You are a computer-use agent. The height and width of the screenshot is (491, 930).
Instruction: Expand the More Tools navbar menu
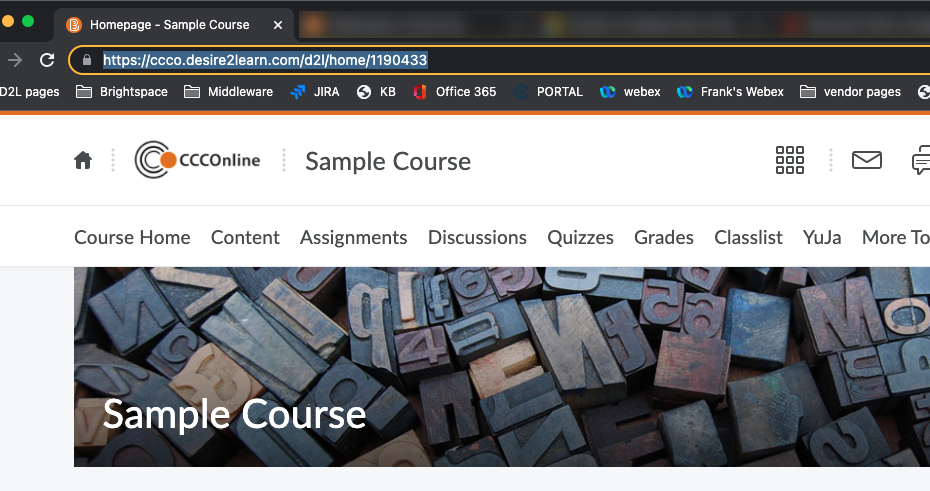coord(896,237)
